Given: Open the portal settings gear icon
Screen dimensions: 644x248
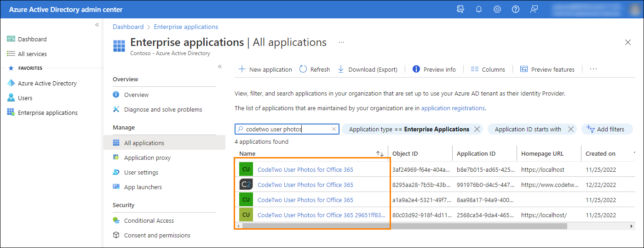Looking at the screenshot, I should click(x=497, y=9).
